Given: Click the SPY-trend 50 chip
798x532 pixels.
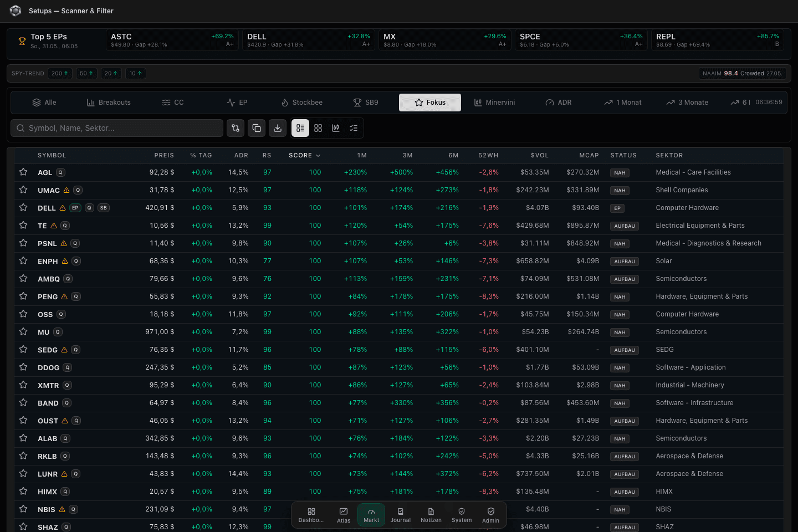Looking at the screenshot, I should pos(86,73).
